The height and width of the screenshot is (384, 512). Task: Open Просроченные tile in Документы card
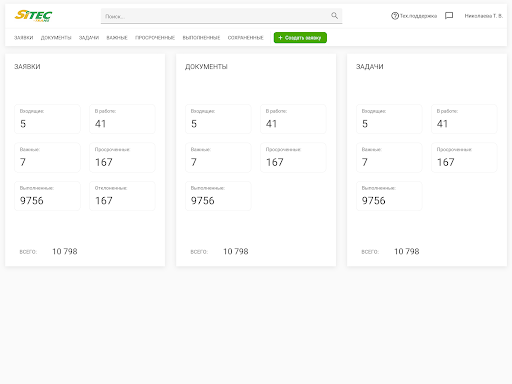pos(293,157)
